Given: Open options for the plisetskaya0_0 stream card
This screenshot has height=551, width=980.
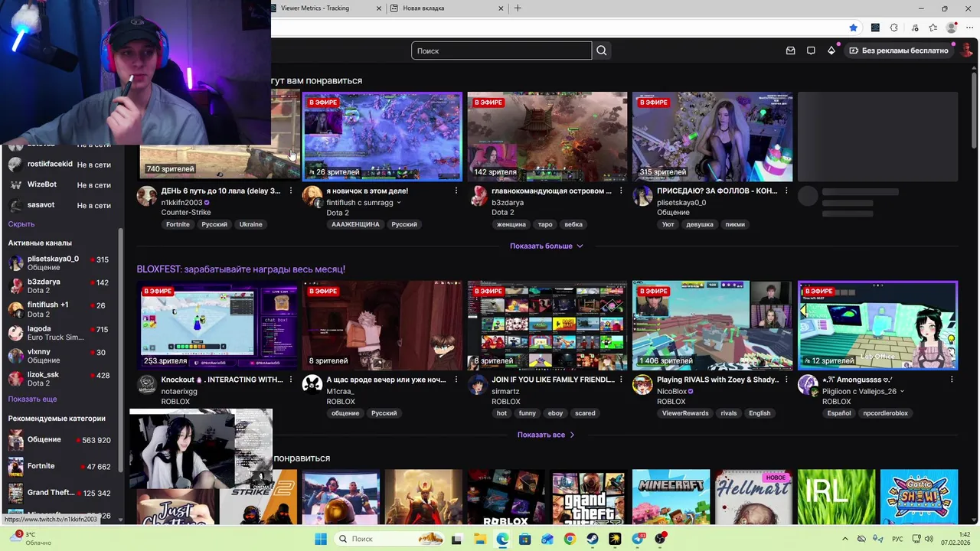Looking at the screenshot, I should pos(786,191).
